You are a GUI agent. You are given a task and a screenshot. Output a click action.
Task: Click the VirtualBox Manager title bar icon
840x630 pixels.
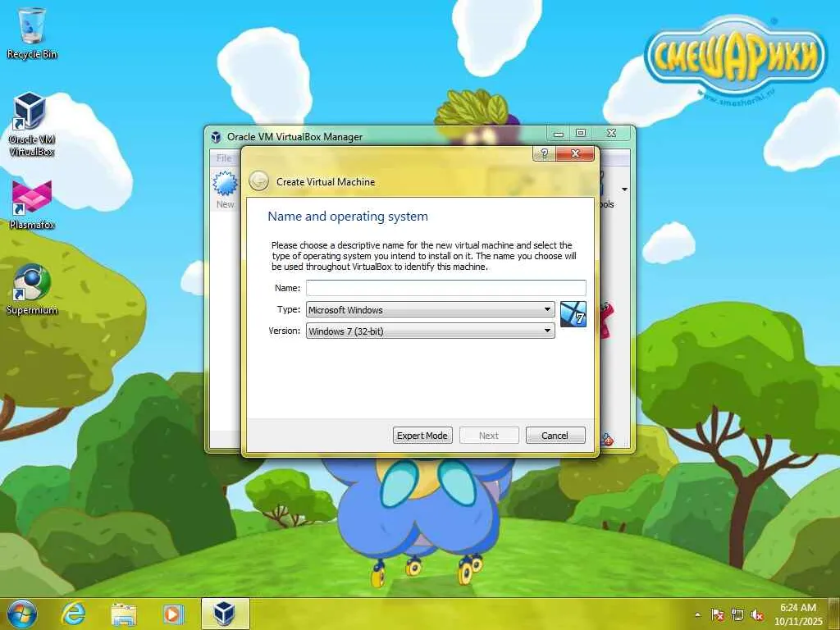[x=216, y=137]
